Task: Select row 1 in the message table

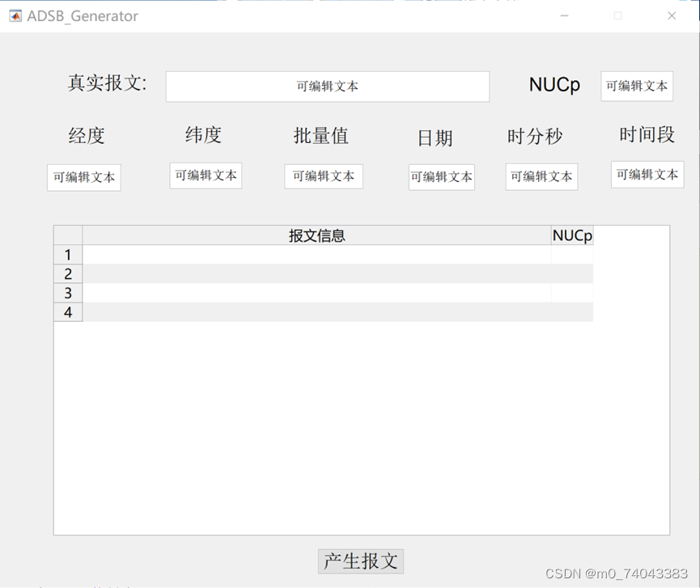Action: 68,254
